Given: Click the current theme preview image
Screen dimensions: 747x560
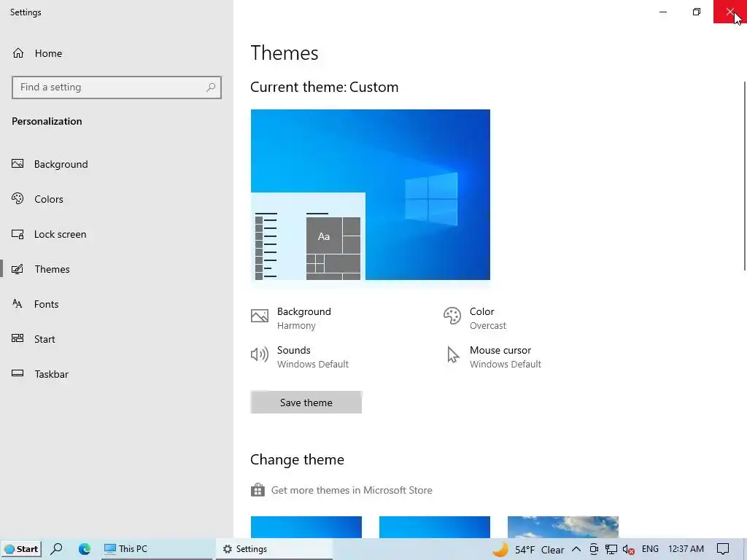Looking at the screenshot, I should pyautogui.click(x=370, y=195).
